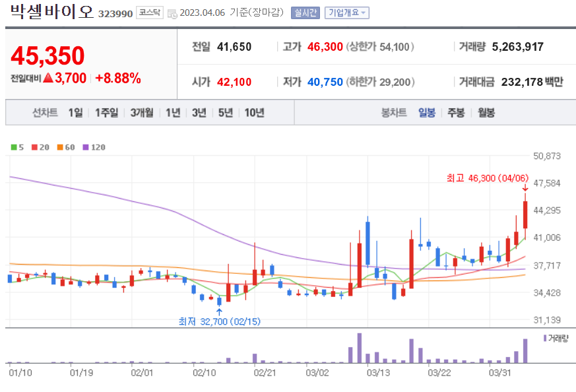Viewport: 576px width, 392px height.
Task: Click the 시가 value 42,100
Action: tap(234, 82)
